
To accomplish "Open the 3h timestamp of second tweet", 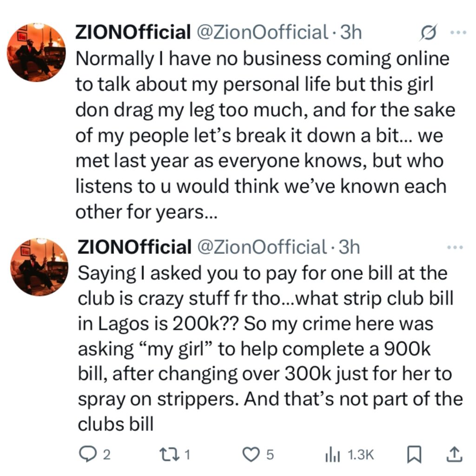I will pos(349,247).
